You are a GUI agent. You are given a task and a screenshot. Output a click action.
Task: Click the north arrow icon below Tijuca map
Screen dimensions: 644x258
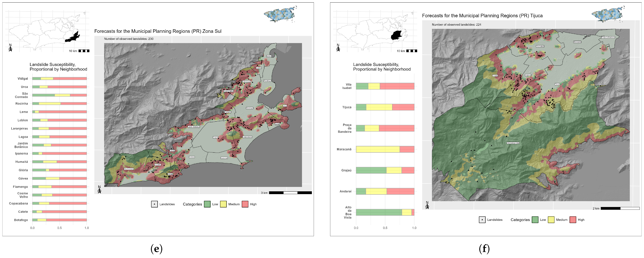click(x=427, y=205)
